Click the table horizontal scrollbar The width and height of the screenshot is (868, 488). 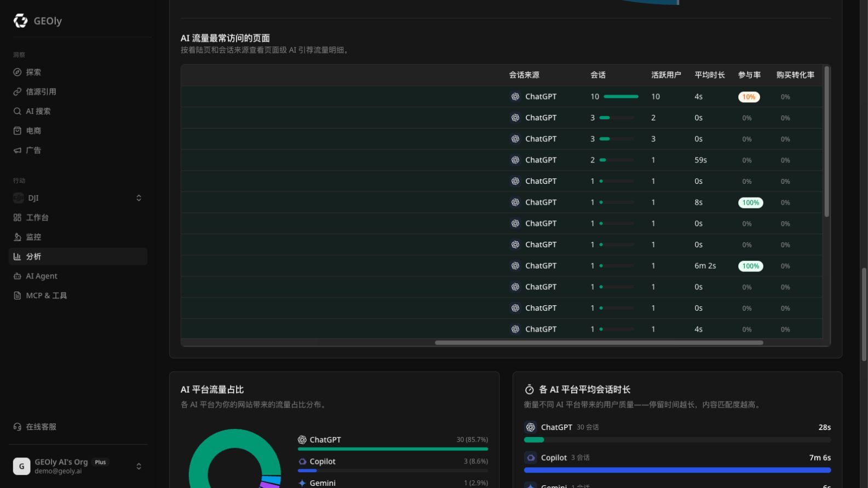599,343
